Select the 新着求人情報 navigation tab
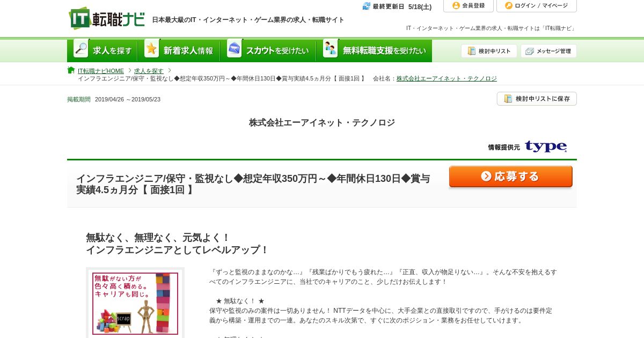Screen dimensions: 644x338 (179, 50)
